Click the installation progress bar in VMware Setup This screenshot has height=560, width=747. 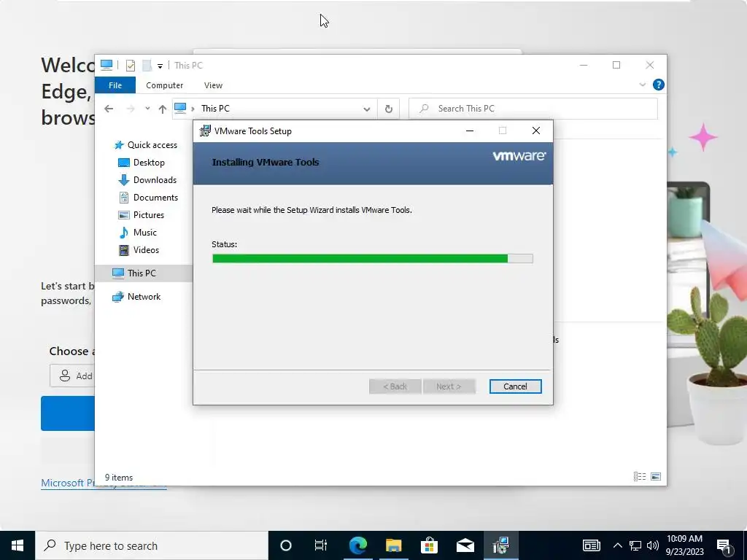[x=373, y=259]
